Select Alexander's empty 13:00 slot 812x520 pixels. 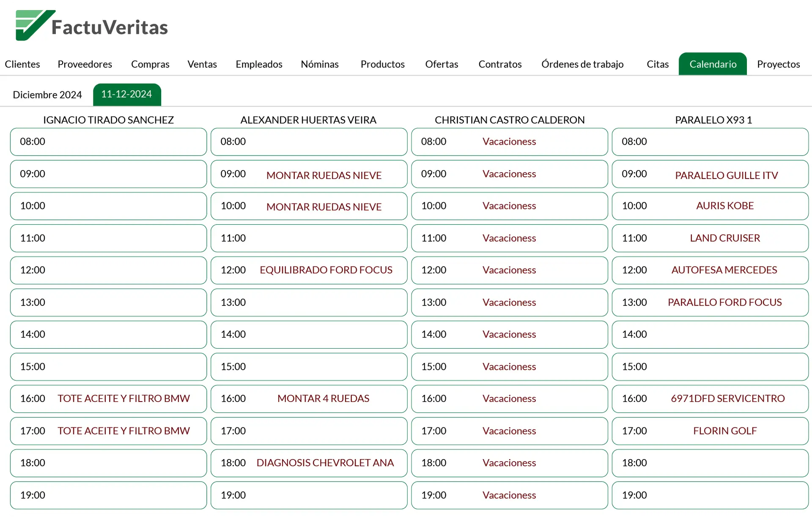[309, 303]
